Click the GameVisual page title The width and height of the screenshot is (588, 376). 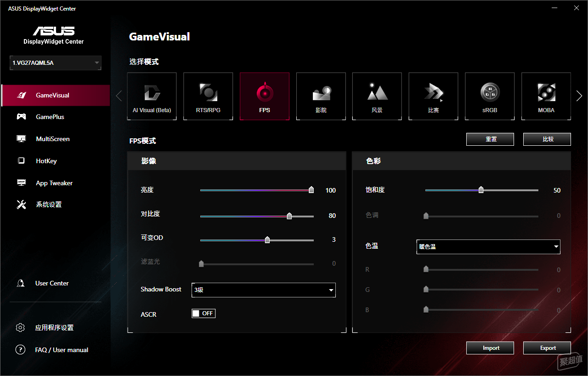point(159,37)
